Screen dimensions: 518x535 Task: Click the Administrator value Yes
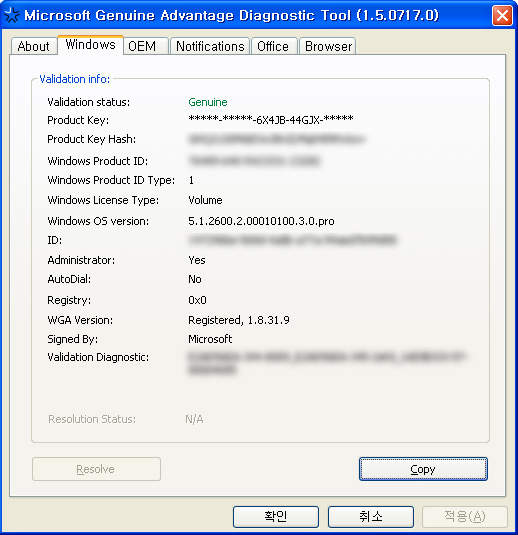coord(197,260)
